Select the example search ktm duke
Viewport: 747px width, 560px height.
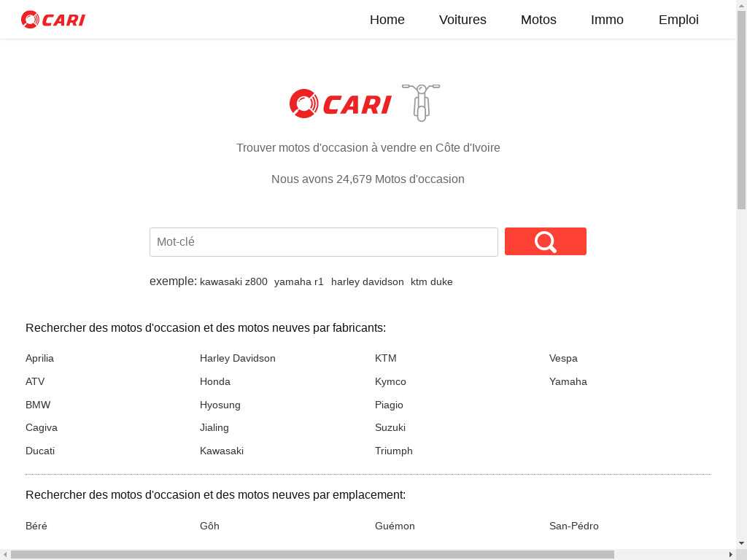pos(432,282)
